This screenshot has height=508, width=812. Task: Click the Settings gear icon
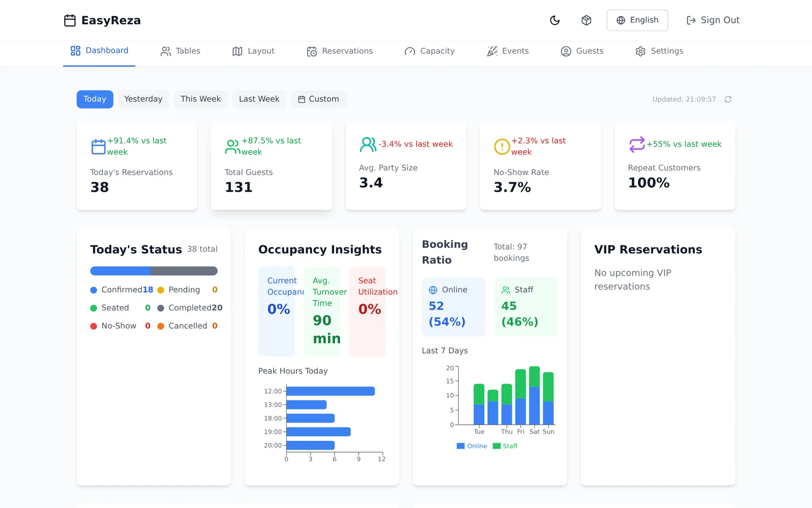(x=640, y=51)
